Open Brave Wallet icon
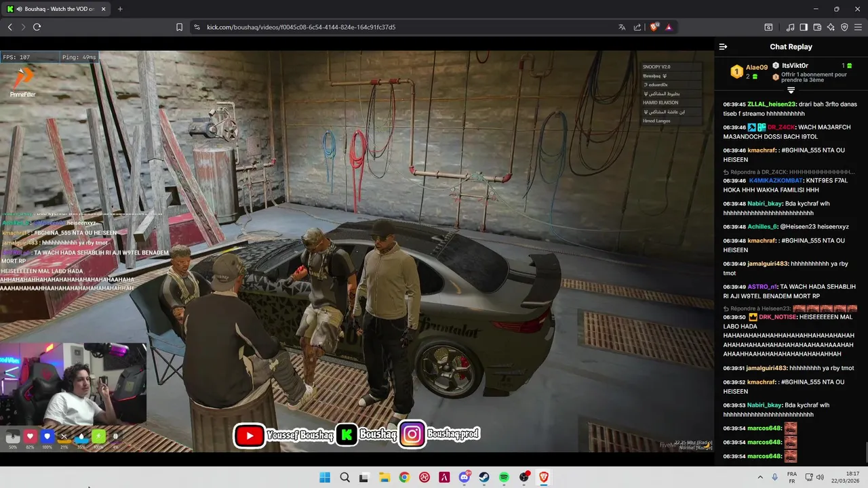868x488 pixels. (x=817, y=27)
